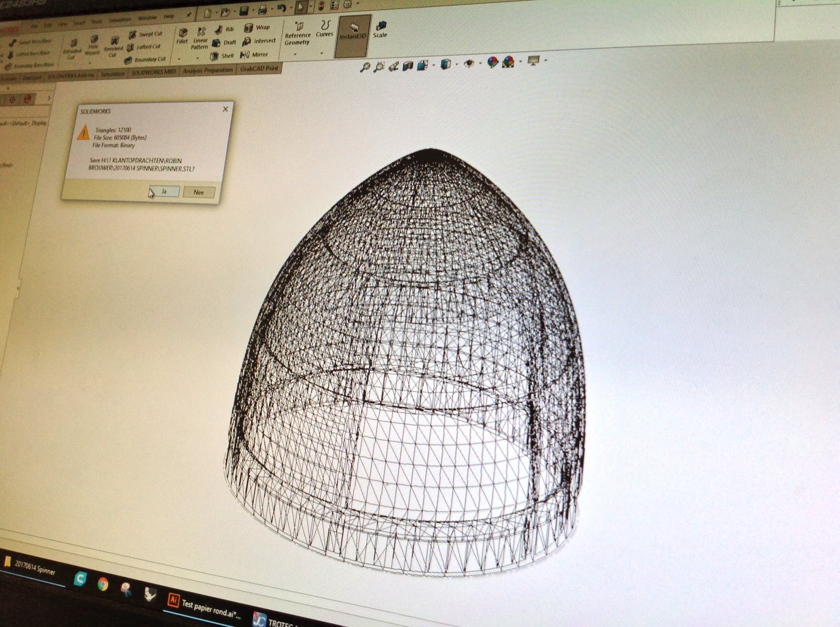Open Reference Geometry tool
This screenshot has width=840, height=627.
click(298, 34)
